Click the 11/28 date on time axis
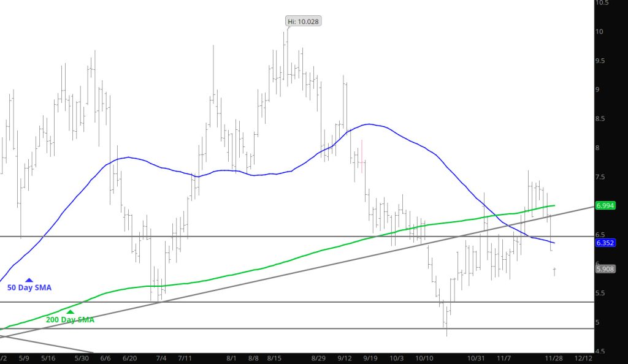The image size is (628, 364). 555,358
